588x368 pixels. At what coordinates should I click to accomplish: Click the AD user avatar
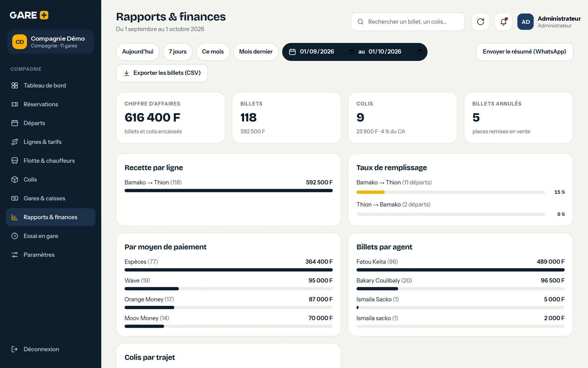point(526,22)
